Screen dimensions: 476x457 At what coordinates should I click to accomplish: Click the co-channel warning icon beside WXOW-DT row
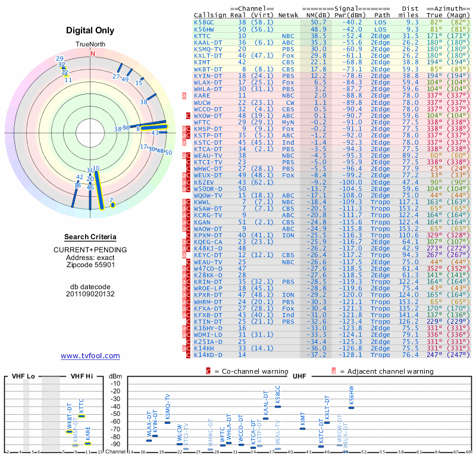pyautogui.click(x=188, y=115)
